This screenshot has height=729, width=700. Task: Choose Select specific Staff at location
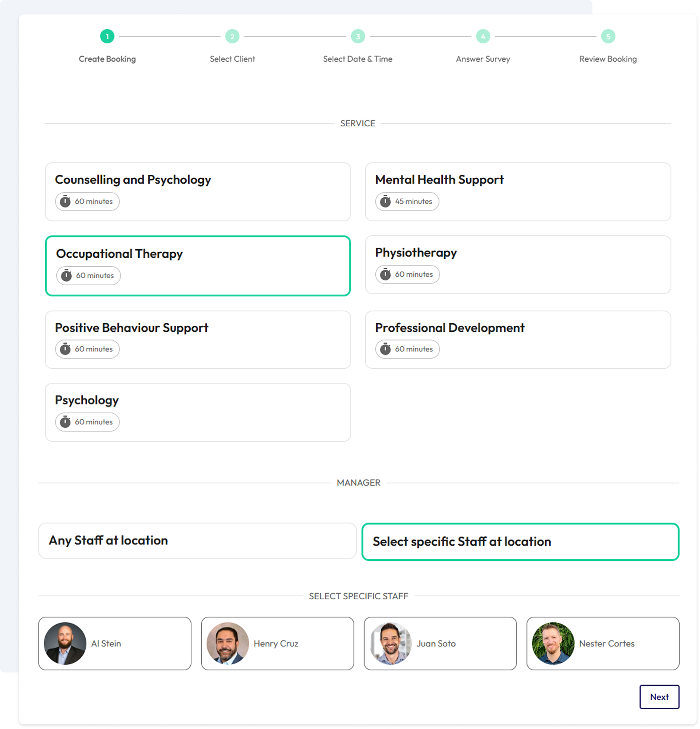coord(520,541)
